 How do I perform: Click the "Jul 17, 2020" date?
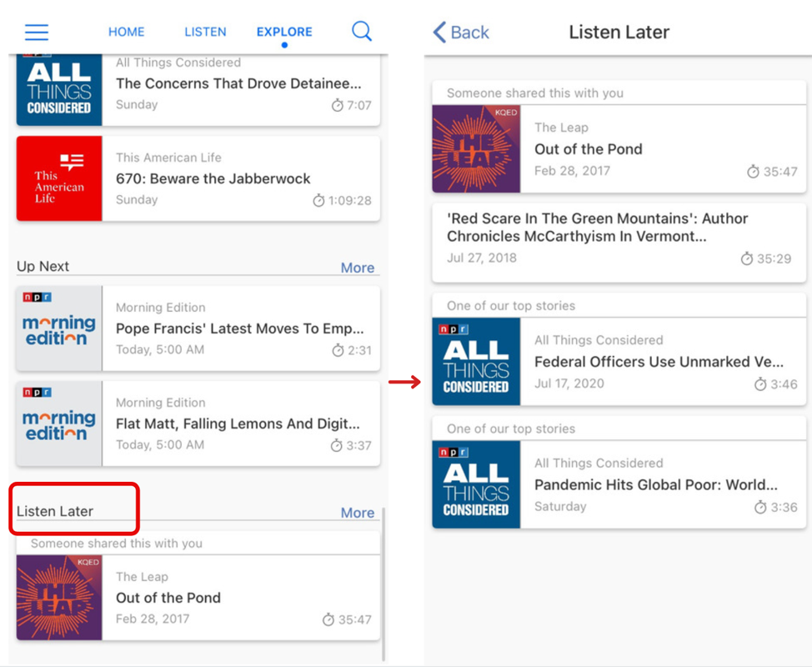click(569, 384)
